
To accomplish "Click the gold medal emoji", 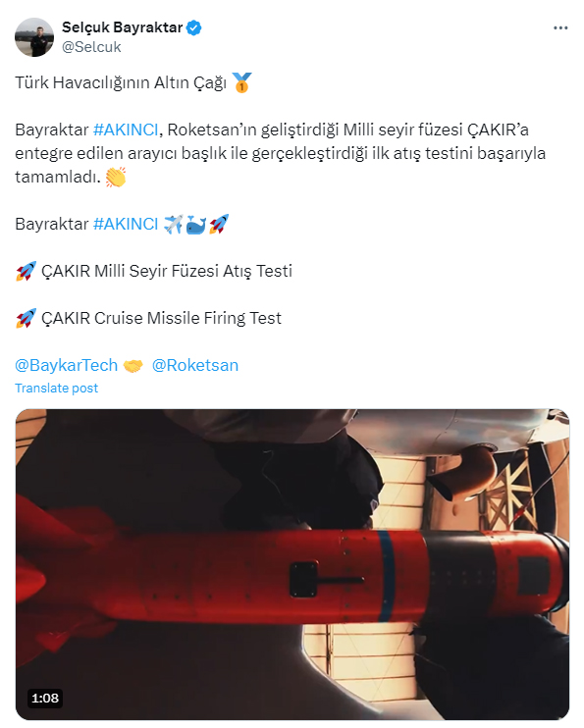I will coord(241,82).
